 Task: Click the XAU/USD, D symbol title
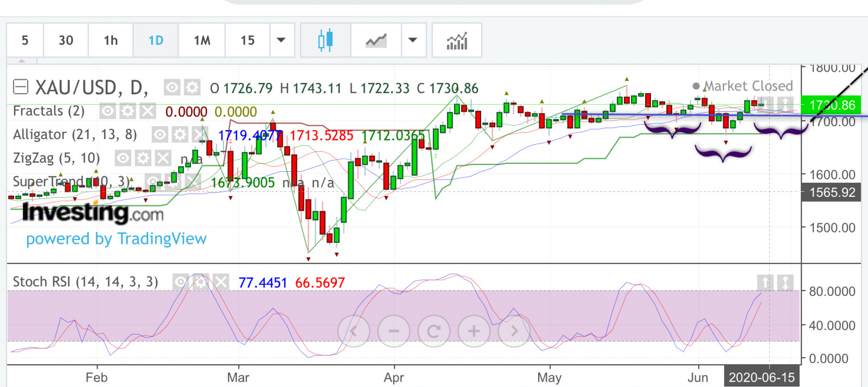(91, 87)
